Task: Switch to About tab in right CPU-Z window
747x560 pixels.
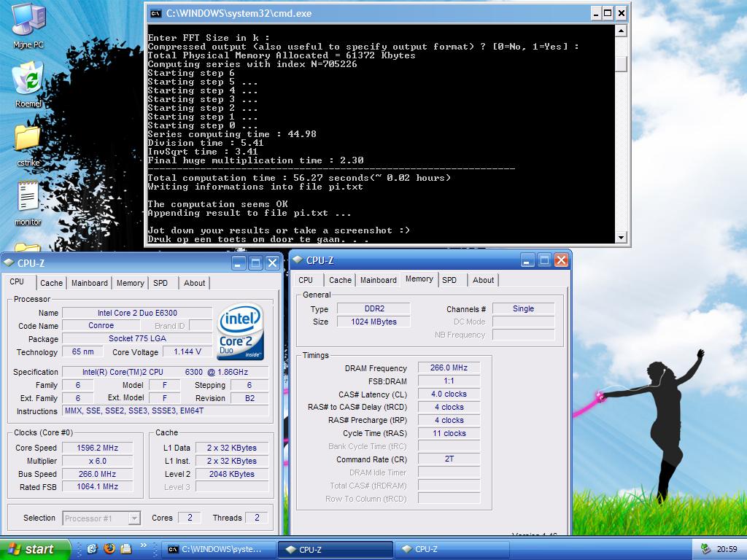Action: point(483,280)
